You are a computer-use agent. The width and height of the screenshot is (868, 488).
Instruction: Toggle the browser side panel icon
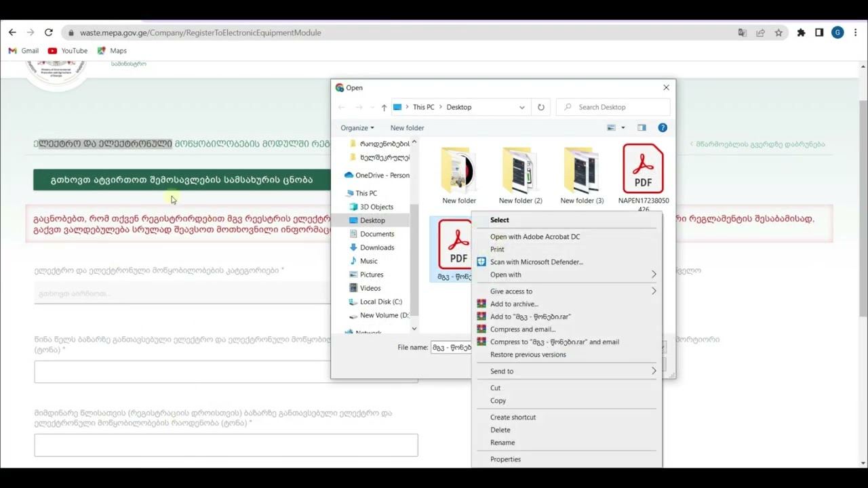819,33
